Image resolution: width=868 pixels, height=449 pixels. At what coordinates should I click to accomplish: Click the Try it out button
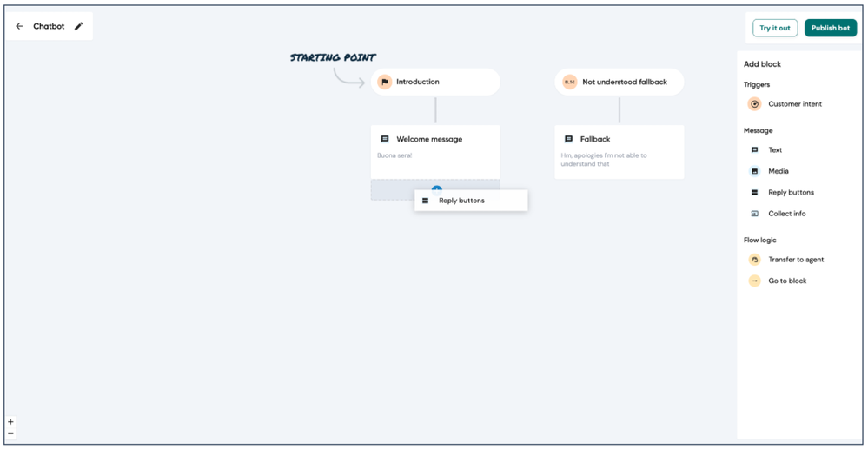tap(775, 29)
